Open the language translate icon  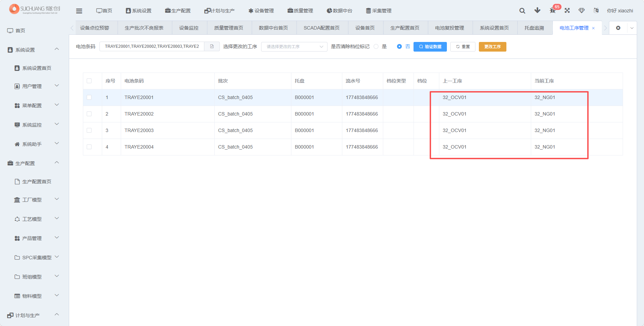(596, 10)
